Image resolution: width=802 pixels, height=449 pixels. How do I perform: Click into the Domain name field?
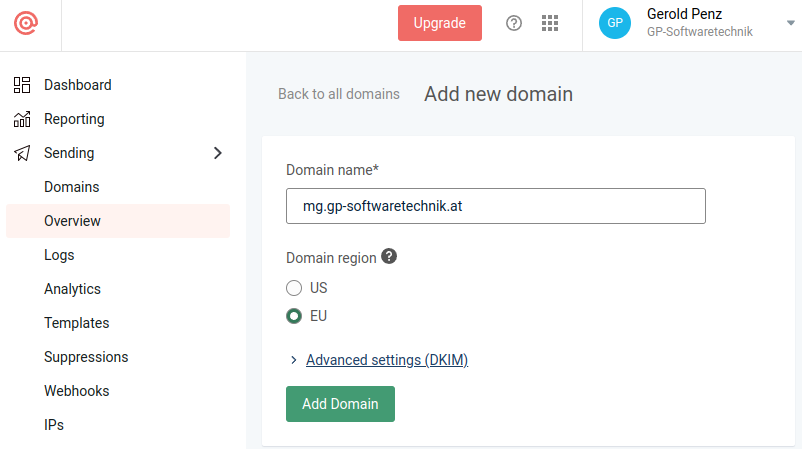(495, 206)
